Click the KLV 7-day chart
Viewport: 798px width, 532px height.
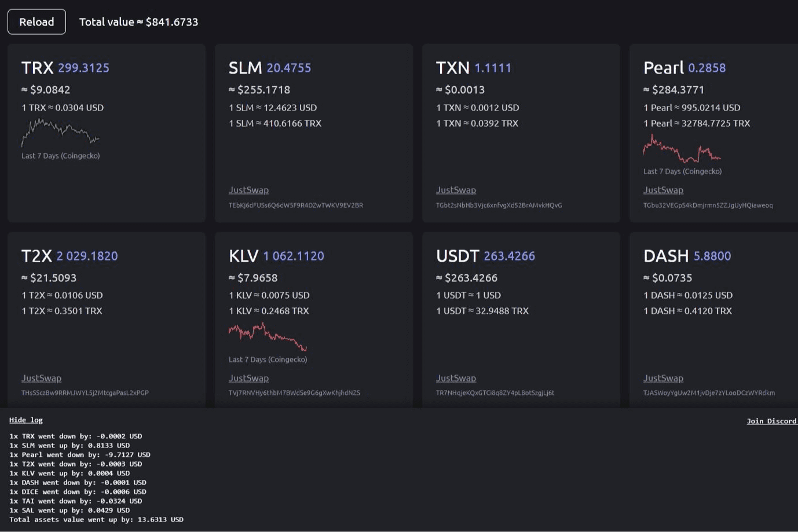(267, 336)
